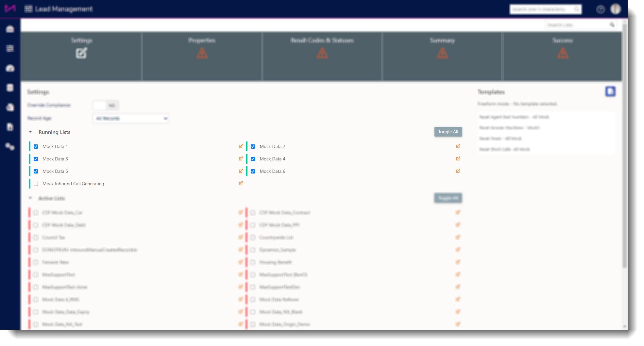Open the link icon for the Council Tax row

(x=241, y=238)
